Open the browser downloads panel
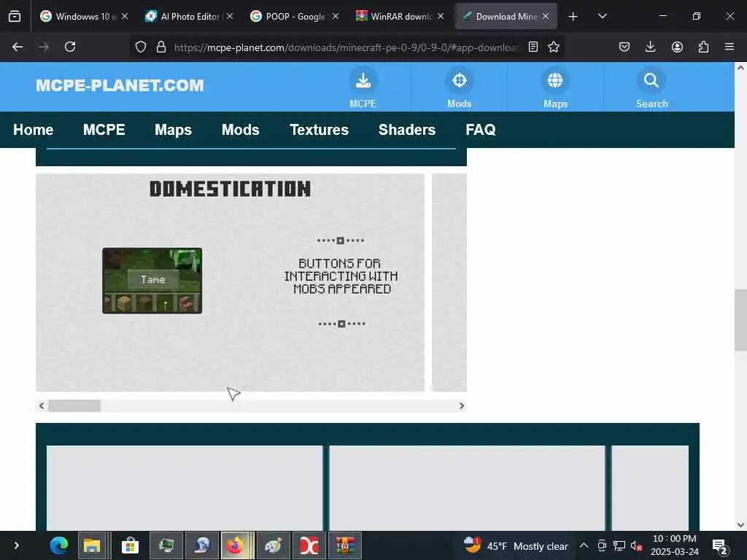Viewport: 747px width, 560px height. click(x=650, y=47)
